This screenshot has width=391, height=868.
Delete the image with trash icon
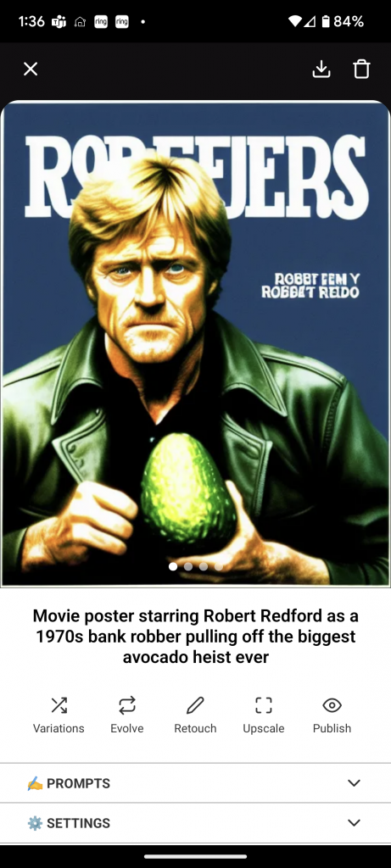click(361, 70)
